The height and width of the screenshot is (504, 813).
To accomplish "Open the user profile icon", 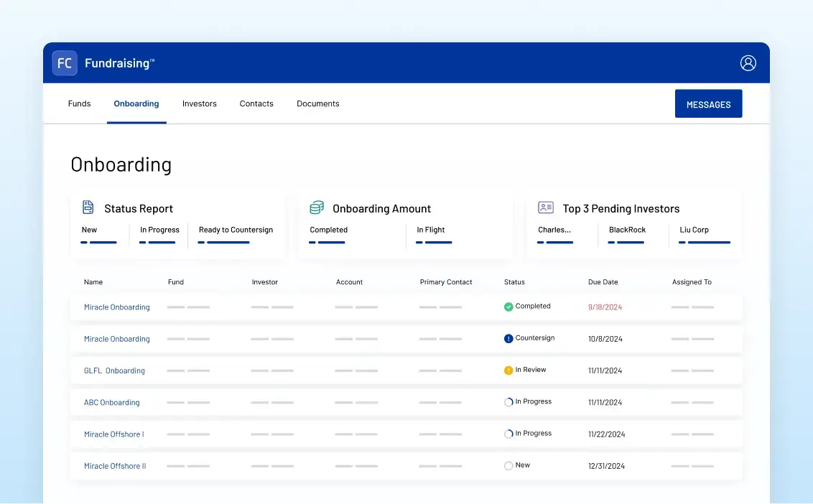I will click(748, 63).
